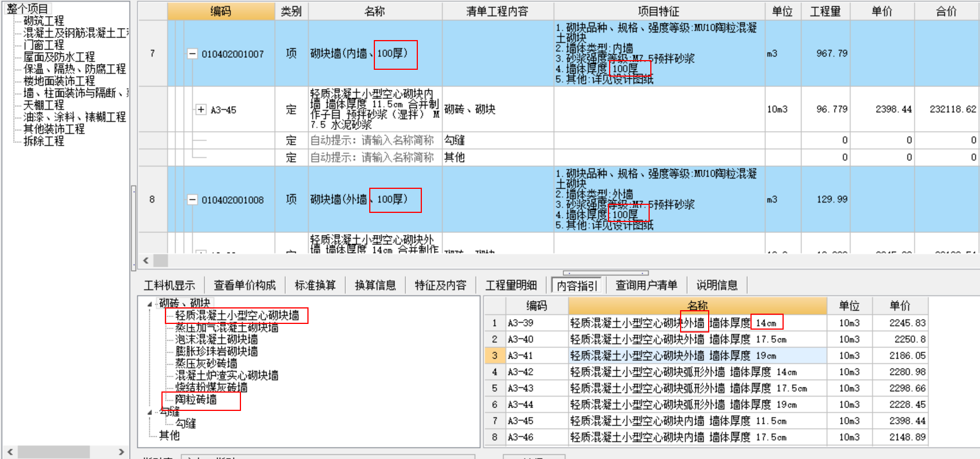Click the 工程量 column header
Image resolution: width=980 pixels, height=459 pixels.
825,11
